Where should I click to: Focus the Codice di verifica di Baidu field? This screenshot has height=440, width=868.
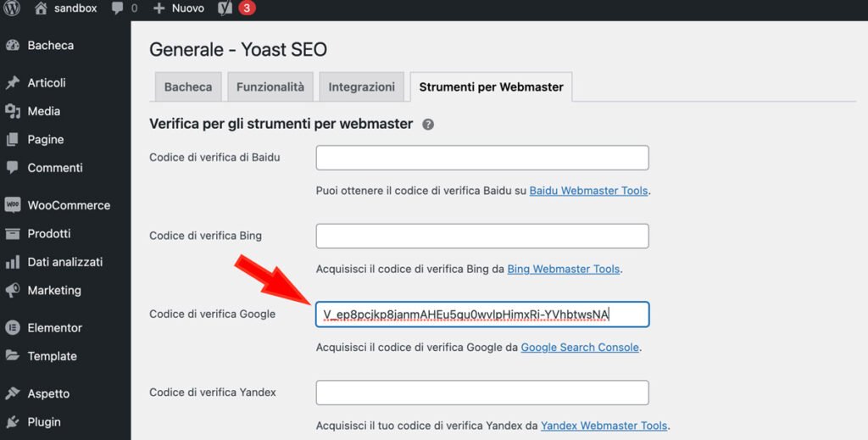(x=482, y=158)
